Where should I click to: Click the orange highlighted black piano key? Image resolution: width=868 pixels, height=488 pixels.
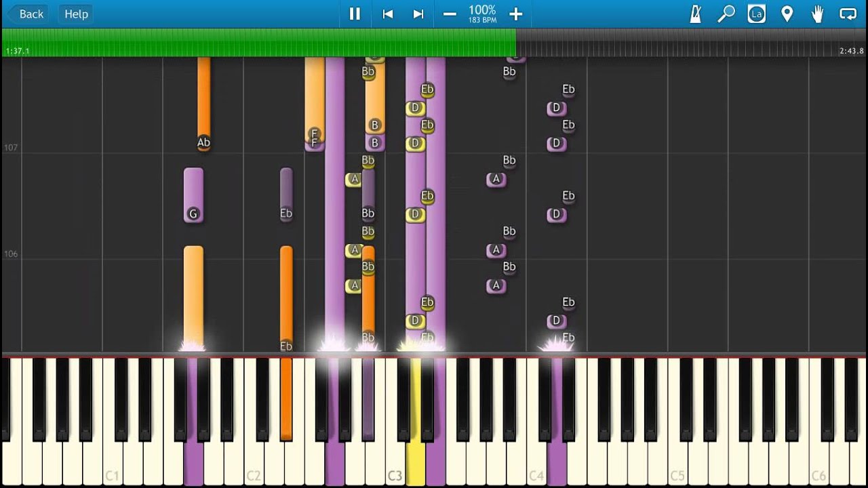point(286,400)
